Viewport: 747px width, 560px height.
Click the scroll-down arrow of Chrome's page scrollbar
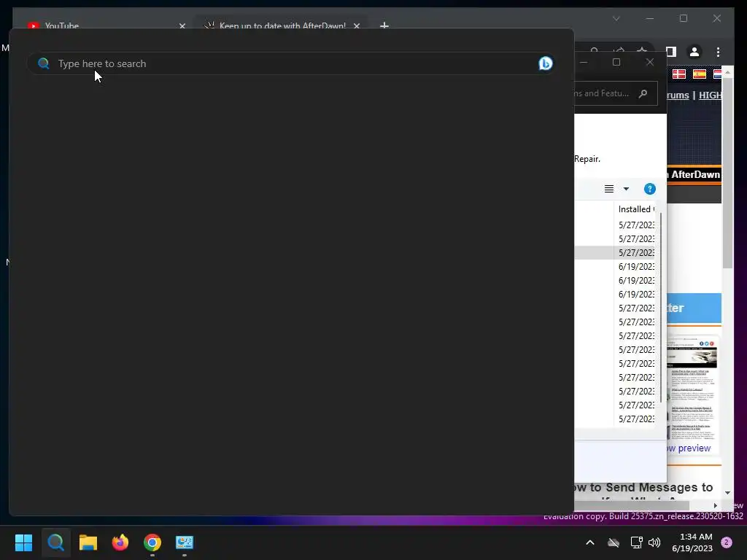pyautogui.click(x=727, y=493)
